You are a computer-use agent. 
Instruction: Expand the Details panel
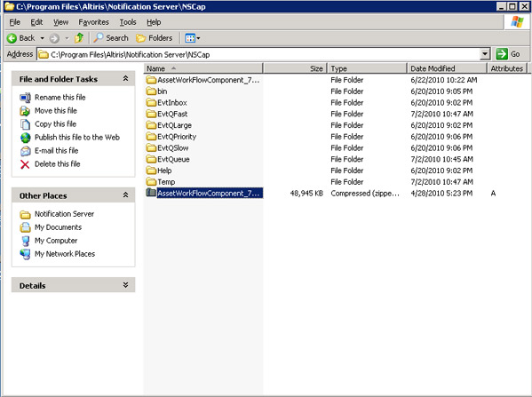click(x=125, y=285)
